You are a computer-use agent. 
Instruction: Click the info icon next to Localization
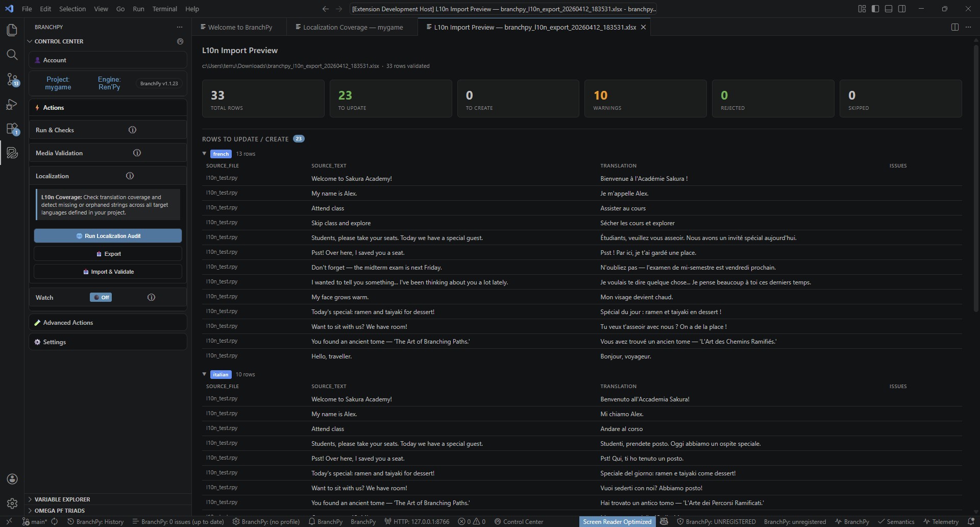[130, 176]
